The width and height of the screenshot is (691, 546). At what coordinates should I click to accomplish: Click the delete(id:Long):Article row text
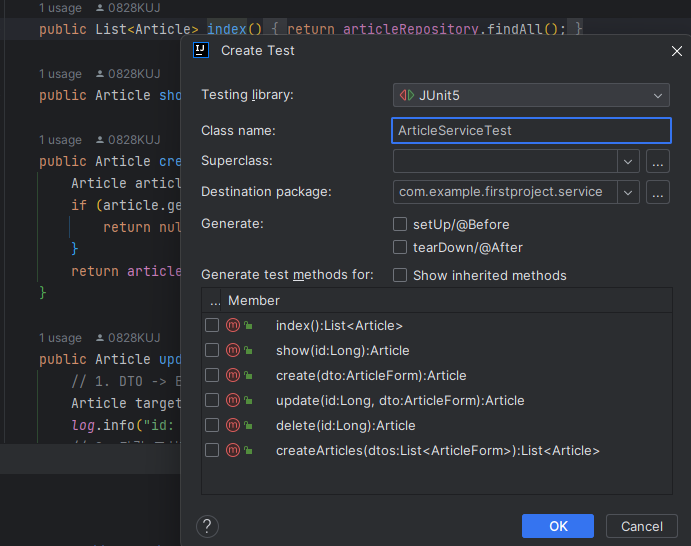pyautogui.click(x=346, y=425)
